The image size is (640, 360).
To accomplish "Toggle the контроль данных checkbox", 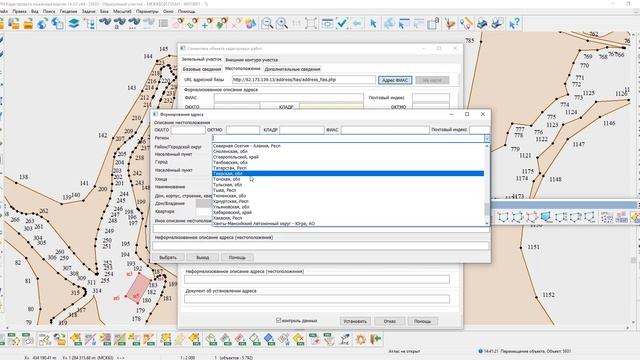I will [279, 320].
